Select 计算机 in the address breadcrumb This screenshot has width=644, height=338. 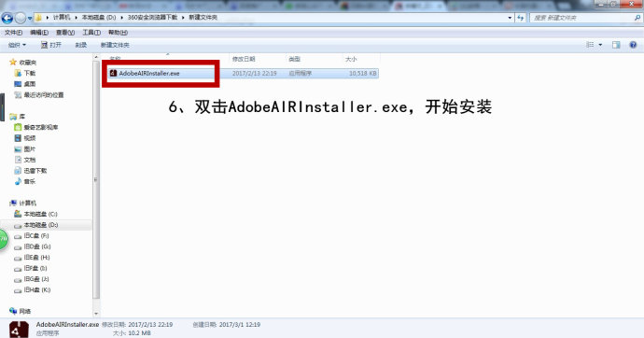point(62,17)
